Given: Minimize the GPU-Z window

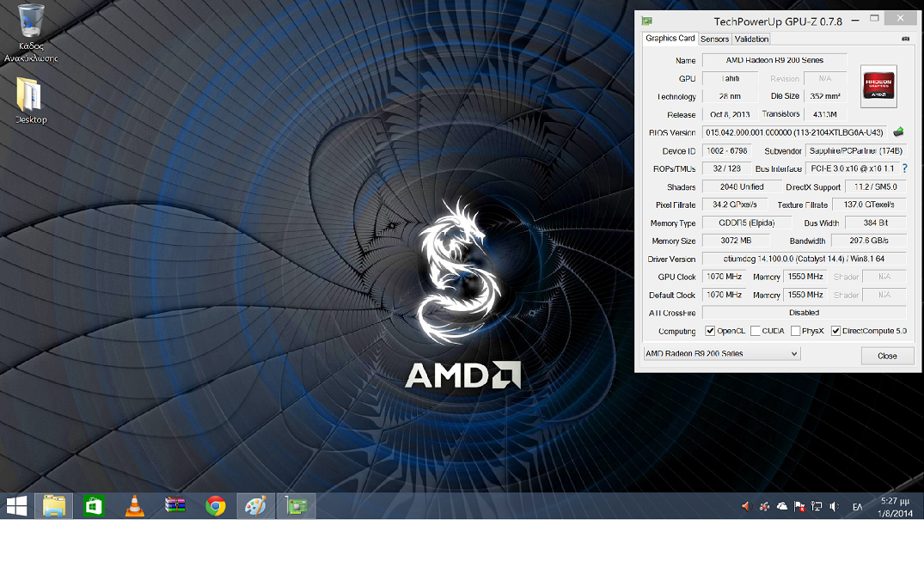Looking at the screenshot, I should [854, 19].
